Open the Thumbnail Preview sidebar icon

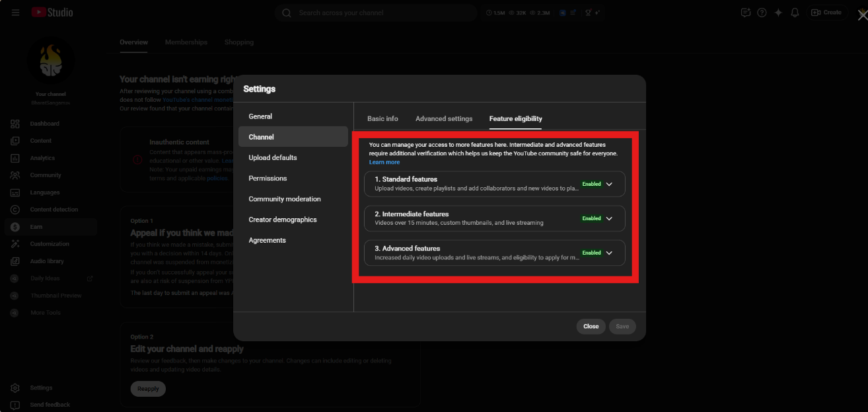pyautogui.click(x=15, y=296)
